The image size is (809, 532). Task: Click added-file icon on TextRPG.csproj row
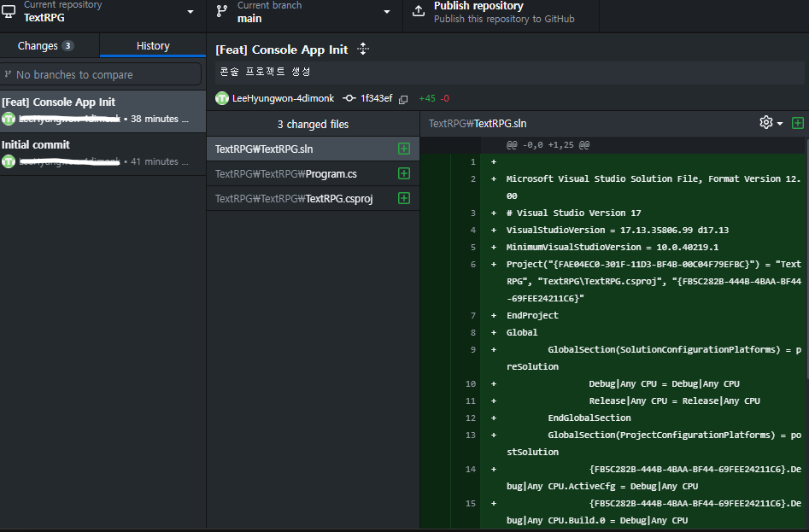(x=404, y=198)
